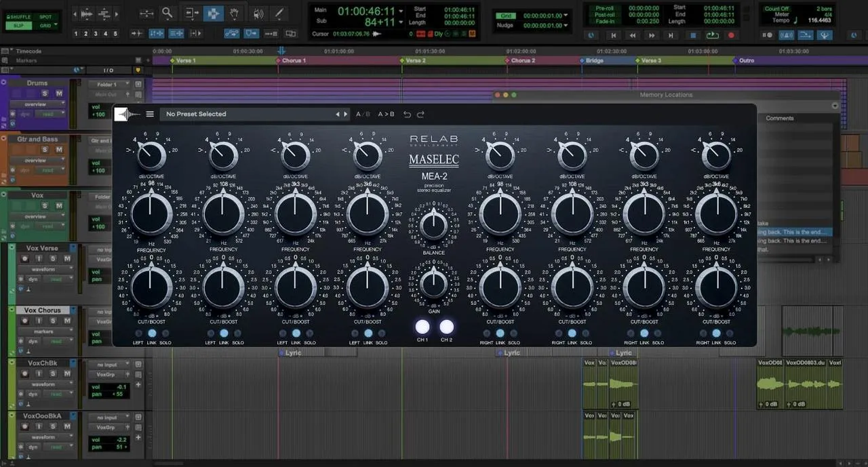Click the Relab waveform logo icon
Screen dimensions: 868x467
[x=127, y=114]
